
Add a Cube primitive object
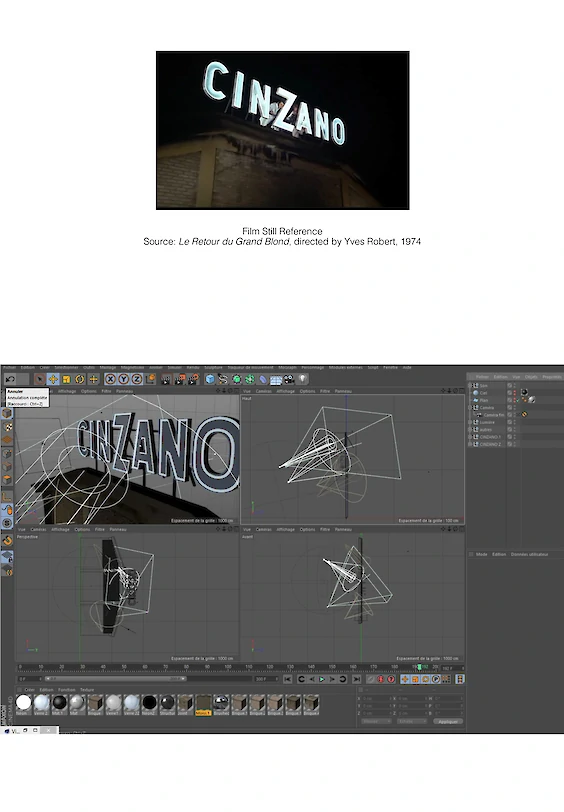click(210, 379)
